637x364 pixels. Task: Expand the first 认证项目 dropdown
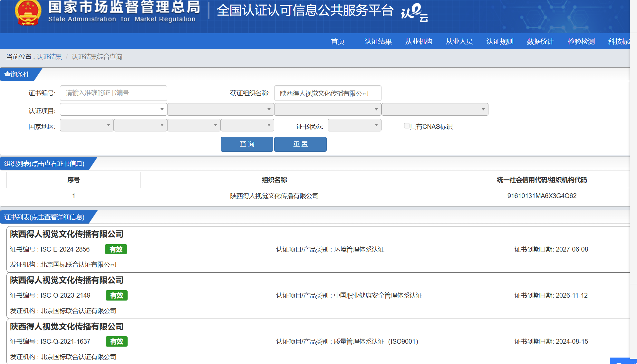113,110
